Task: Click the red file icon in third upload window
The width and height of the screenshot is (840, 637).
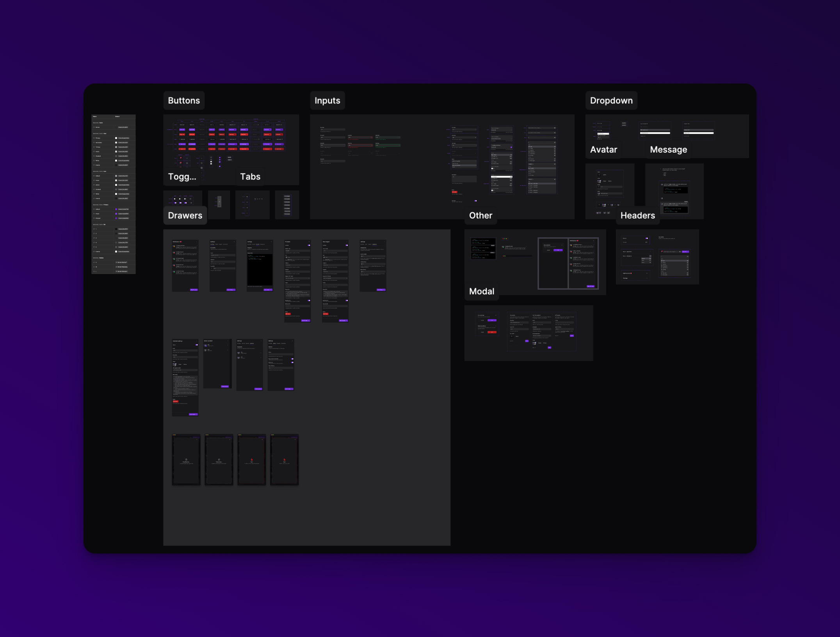Action: [252, 459]
